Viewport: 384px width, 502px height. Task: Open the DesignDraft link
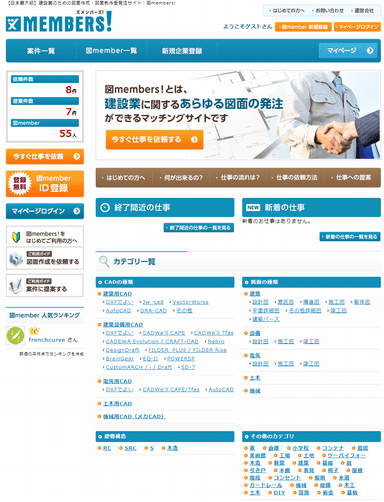pyautogui.click(x=122, y=350)
